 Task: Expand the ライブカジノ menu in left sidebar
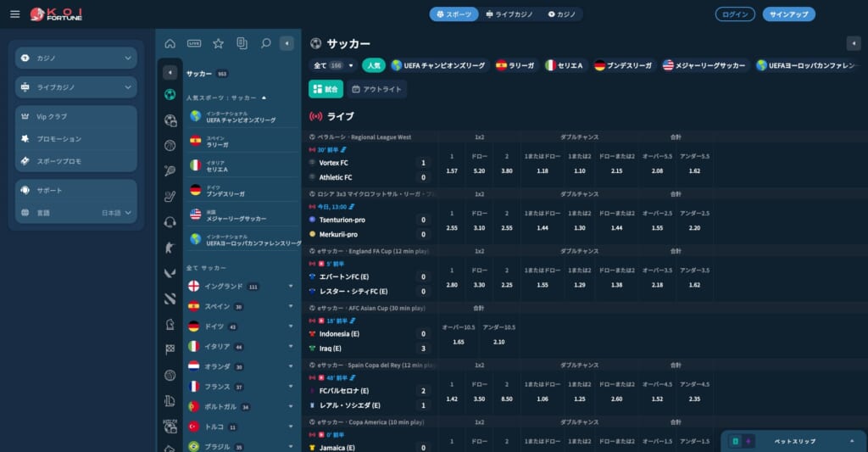[76, 87]
